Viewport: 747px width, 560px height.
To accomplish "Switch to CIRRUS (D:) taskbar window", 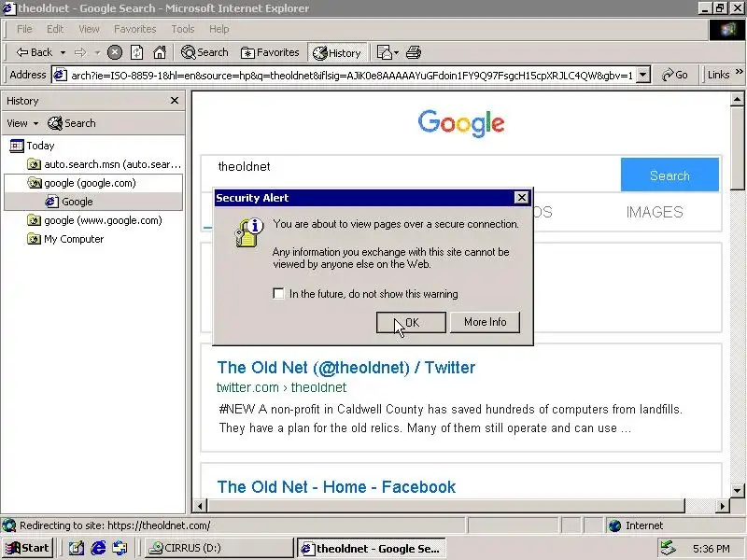I will pyautogui.click(x=218, y=548).
